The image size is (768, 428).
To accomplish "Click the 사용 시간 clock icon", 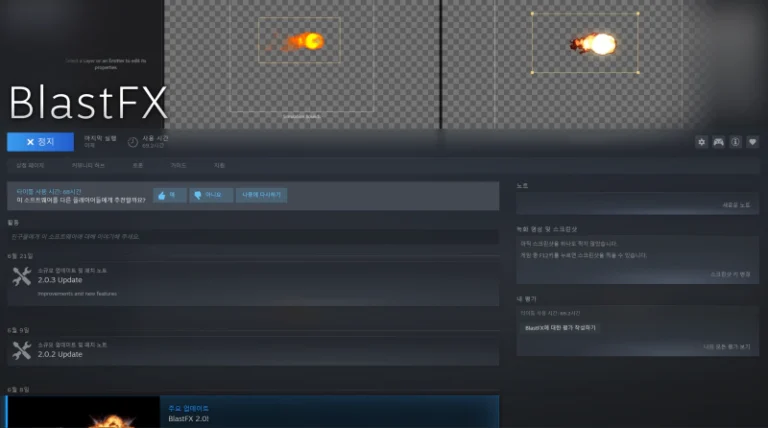I will click(133, 142).
